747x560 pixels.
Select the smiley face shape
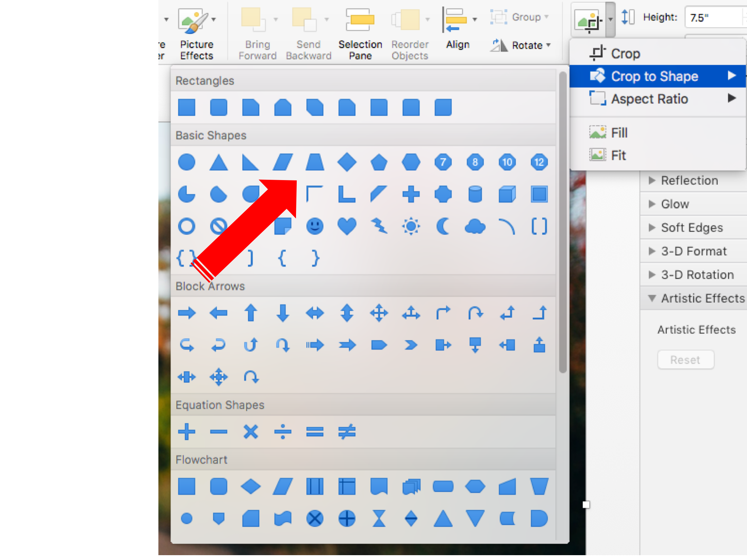click(x=315, y=226)
